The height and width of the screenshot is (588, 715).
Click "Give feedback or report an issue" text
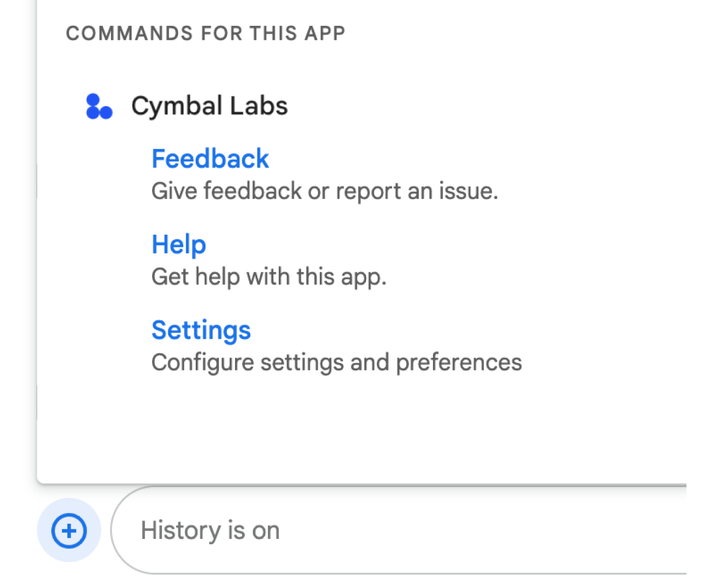(324, 191)
